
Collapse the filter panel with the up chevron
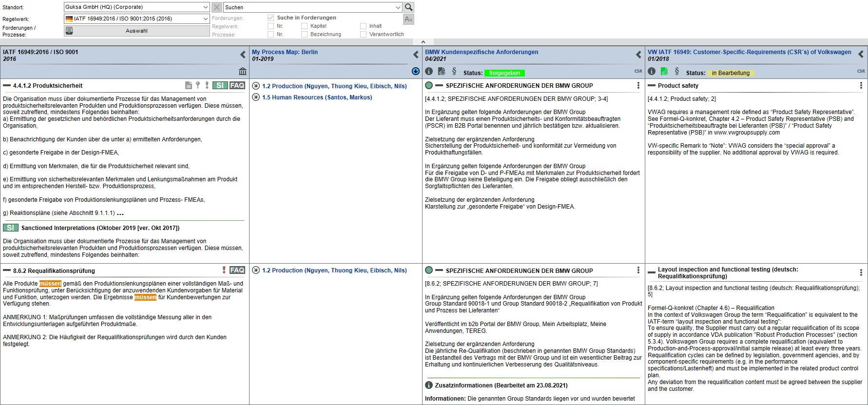(423, 42)
